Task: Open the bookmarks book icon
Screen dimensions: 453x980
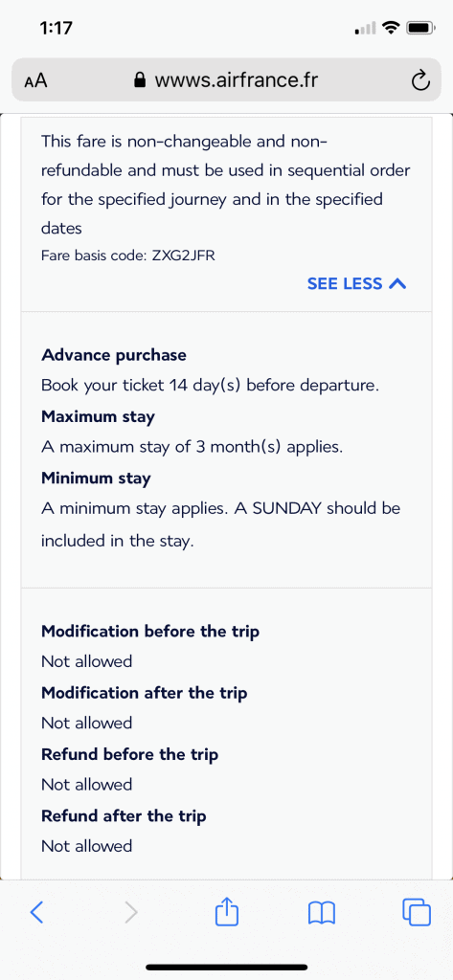Action: point(322,913)
